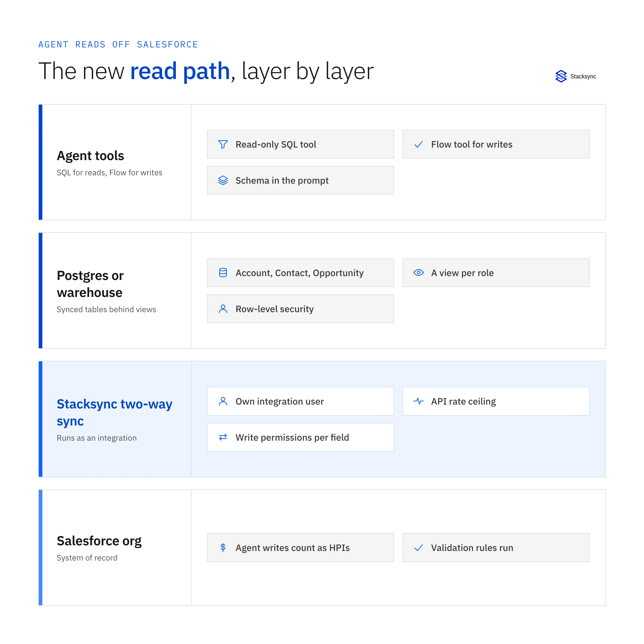Click the swap arrows icon beside Write permissions per field
Viewport: 644px width, 644px height.
223,437
